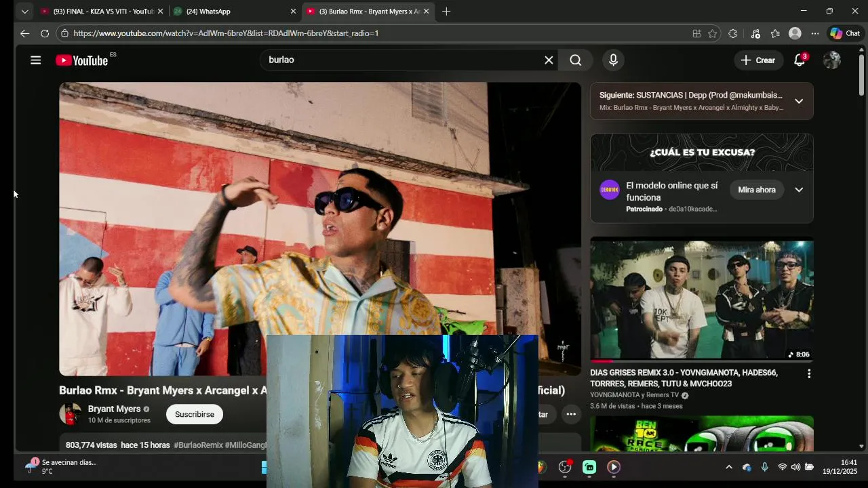Viewport: 868px width, 488px height.
Task: Go back with the browser back arrow
Action: tap(24, 33)
